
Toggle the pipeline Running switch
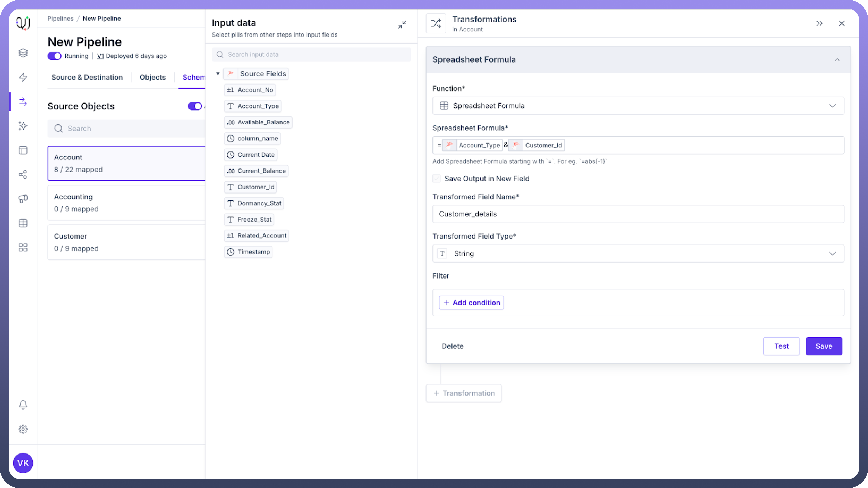(x=54, y=56)
